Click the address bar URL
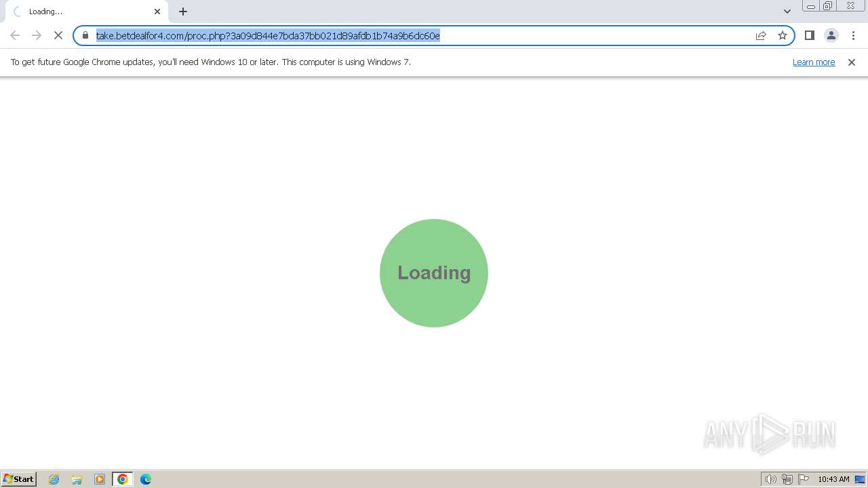This screenshot has width=868, height=488. [x=268, y=35]
